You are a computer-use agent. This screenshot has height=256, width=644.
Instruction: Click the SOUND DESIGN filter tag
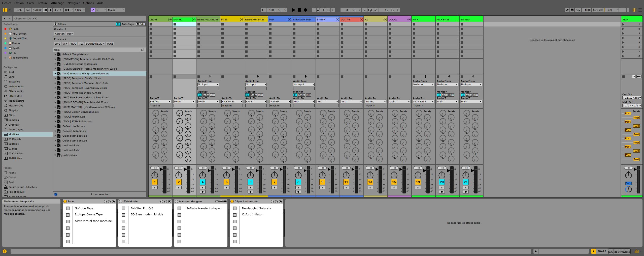tap(95, 44)
